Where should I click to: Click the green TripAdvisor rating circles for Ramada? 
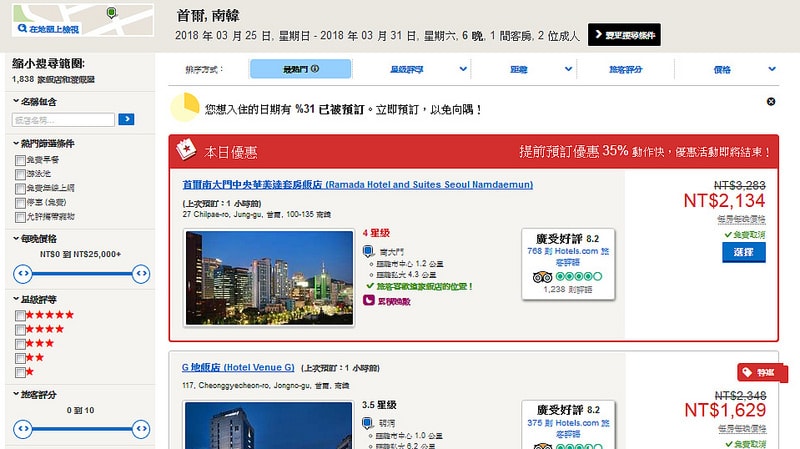click(x=579, y=277)
